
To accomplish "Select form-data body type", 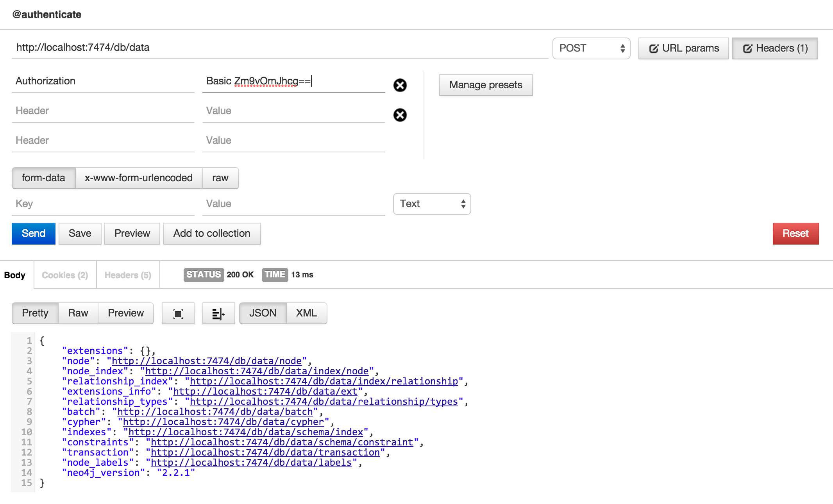I will [x=43, y=178].
